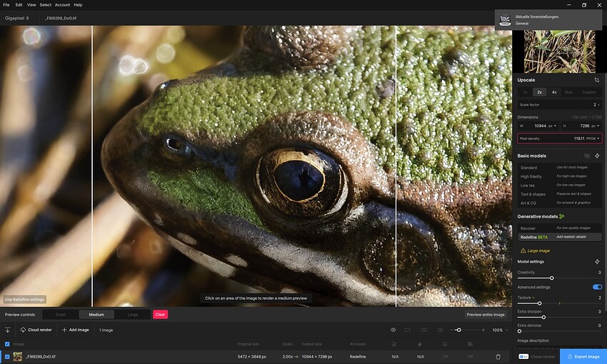Pick the side-by-side view layout icon
The image size is (607, 364).
pyautogui.click(x=440, y=330)
